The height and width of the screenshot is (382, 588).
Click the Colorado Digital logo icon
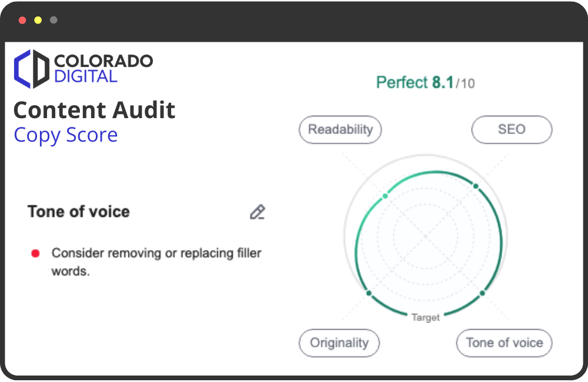32,69
